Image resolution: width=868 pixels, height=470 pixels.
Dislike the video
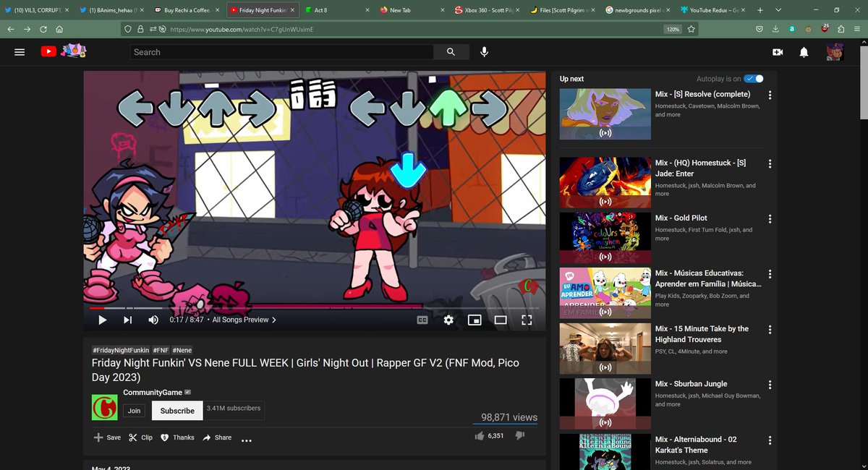coord(519,436)
